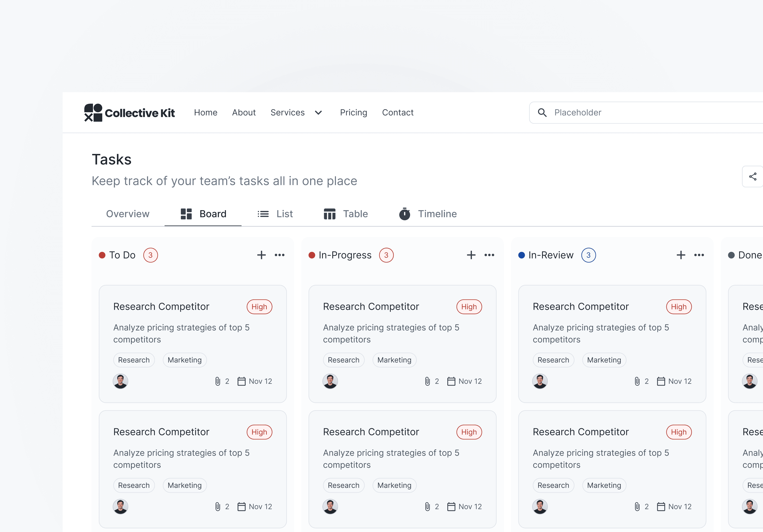Image resolution: width=763 pixels, height=532 pixels.
Task: Click attachment paperclip on top In-Progress card
Action: [x=427, y=381]
